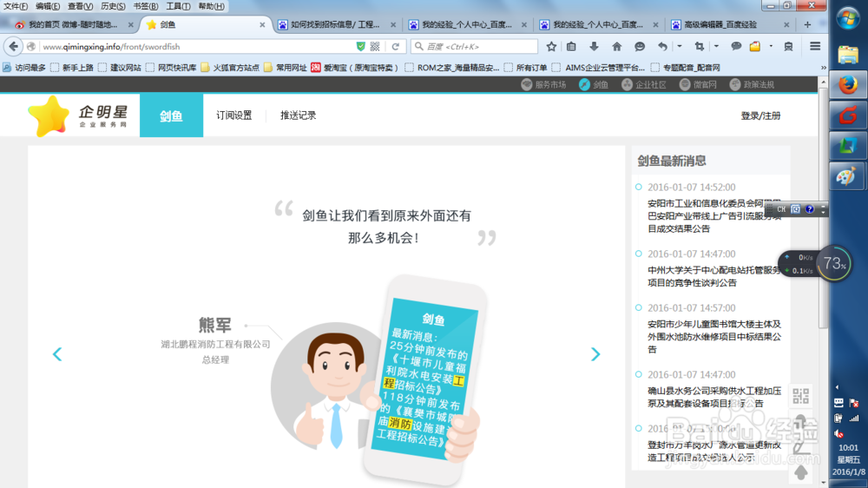Image resolution: width=868 pixels, height=488 pixels.
Task: Open the Paint palette taskbar icon
Action: pos(846,176)
